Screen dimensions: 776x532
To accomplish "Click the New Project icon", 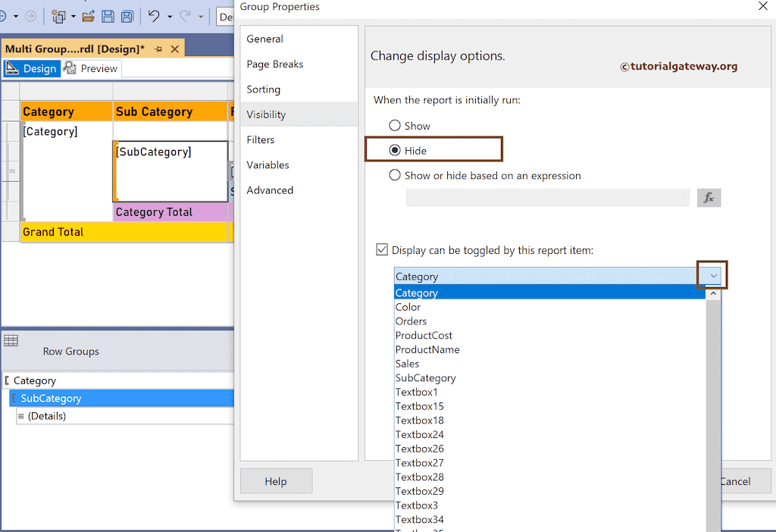I will click(x=59, y=15).
